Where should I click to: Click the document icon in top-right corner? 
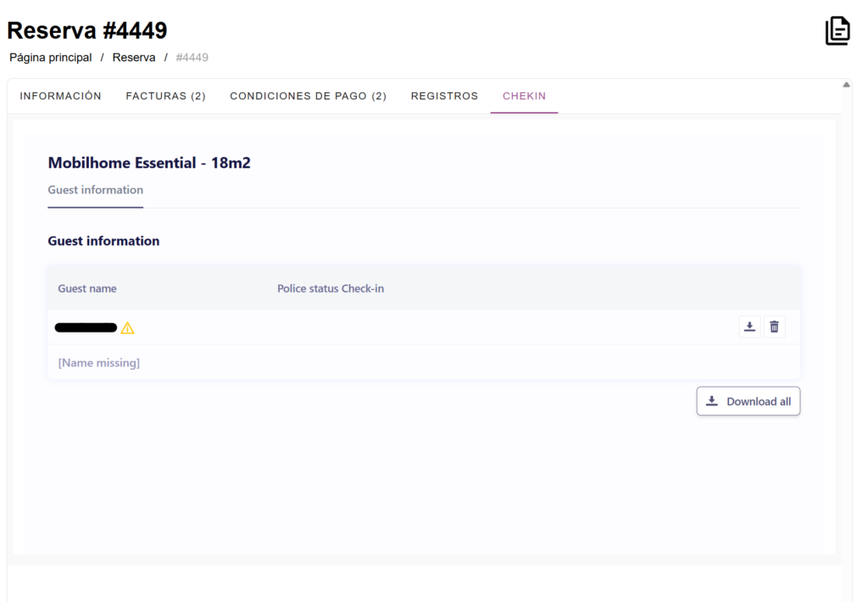(x=837, y=31)
